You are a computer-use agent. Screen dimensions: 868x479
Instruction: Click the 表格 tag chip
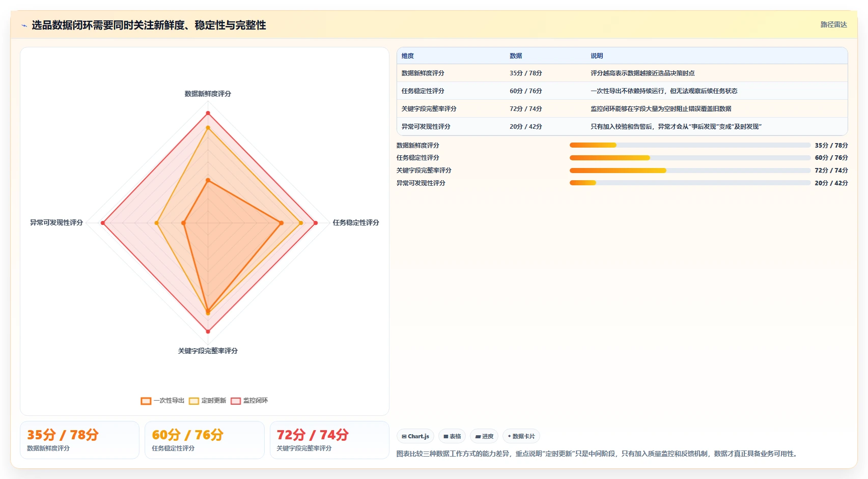452,436
